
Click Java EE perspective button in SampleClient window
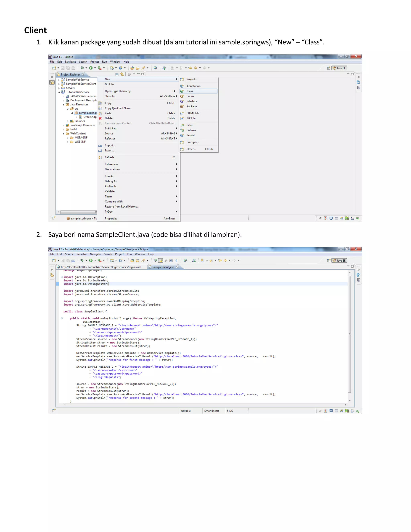point(339,261)
